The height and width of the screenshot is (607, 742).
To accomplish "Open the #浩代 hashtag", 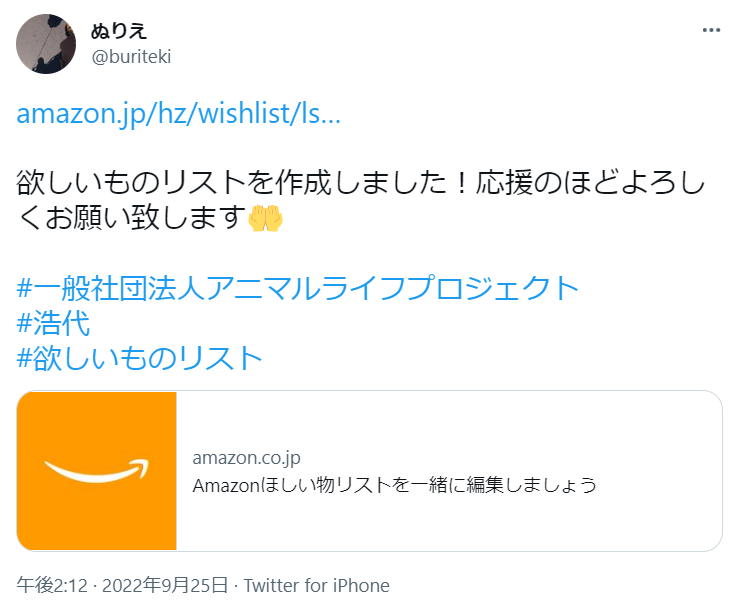I will (x=53, y=323).
